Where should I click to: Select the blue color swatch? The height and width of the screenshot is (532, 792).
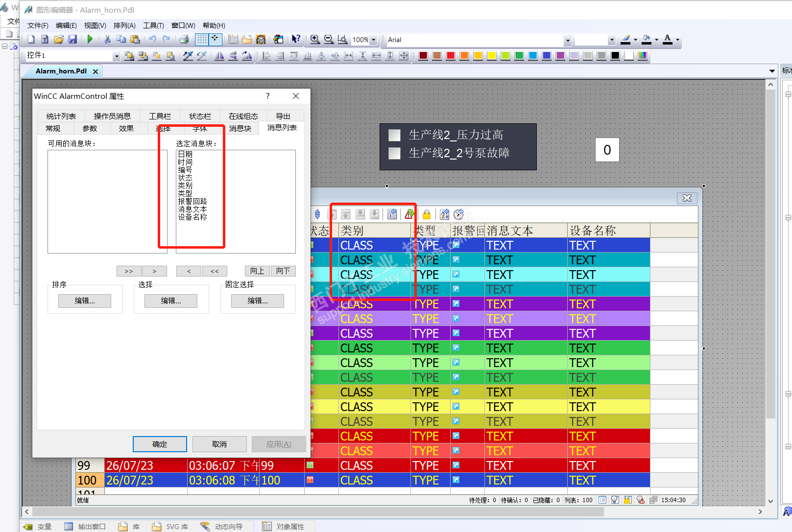click(x=547, y=56)
